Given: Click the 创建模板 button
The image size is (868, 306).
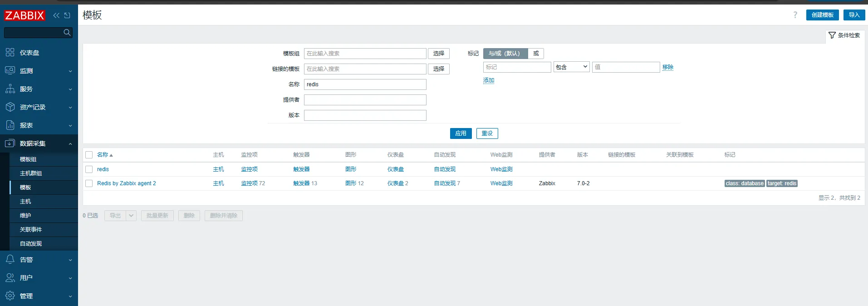Looking at the screenshot, I should pyautogui.click(x=822, y=15).
